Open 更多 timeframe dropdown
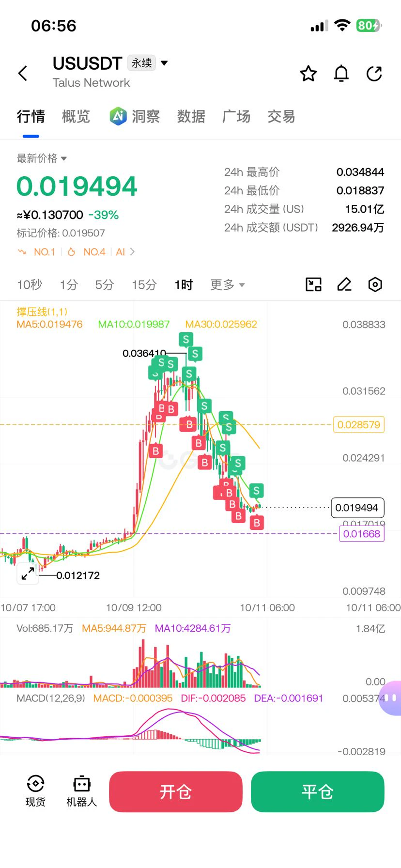Screen dimensions: 401x868 tap(228, 285)
